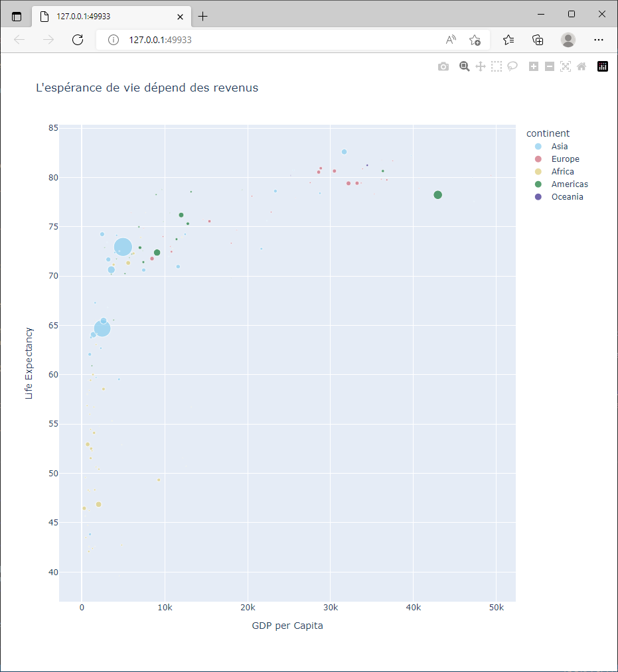Hide the Europe series via legend

(565, 159)
